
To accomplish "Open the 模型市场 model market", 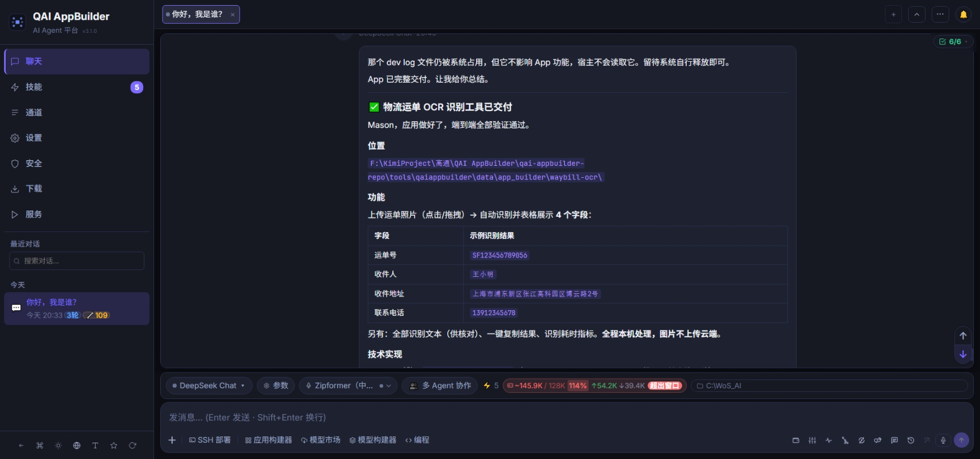I will (x=320, y=440).
